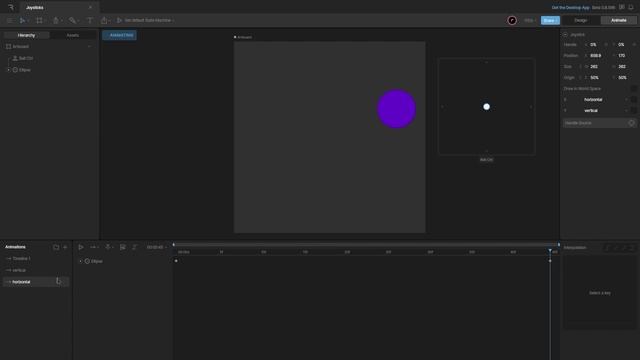
Task: Click the timeline graph/curve view icon
Action: [x=135, y=247]
